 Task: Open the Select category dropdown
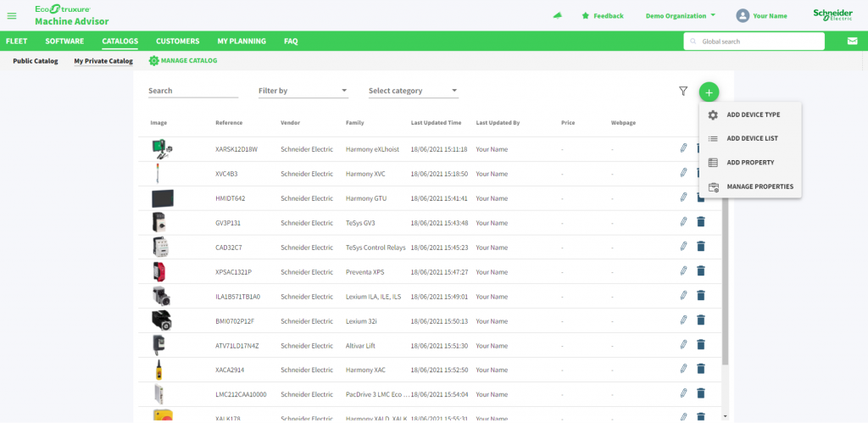(x=414, y=91)
